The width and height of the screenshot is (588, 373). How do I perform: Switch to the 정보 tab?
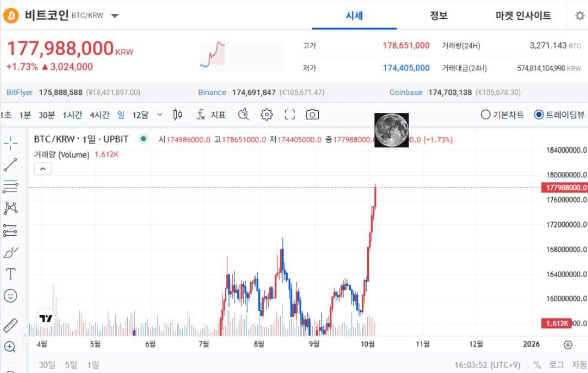[x=439, y=16]
